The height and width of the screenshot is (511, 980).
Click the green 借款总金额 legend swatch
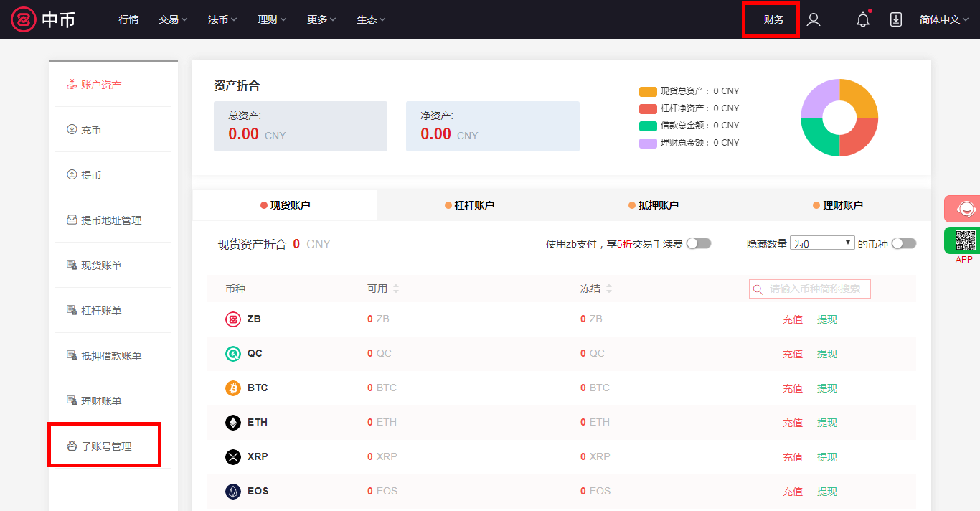[648, 126]
